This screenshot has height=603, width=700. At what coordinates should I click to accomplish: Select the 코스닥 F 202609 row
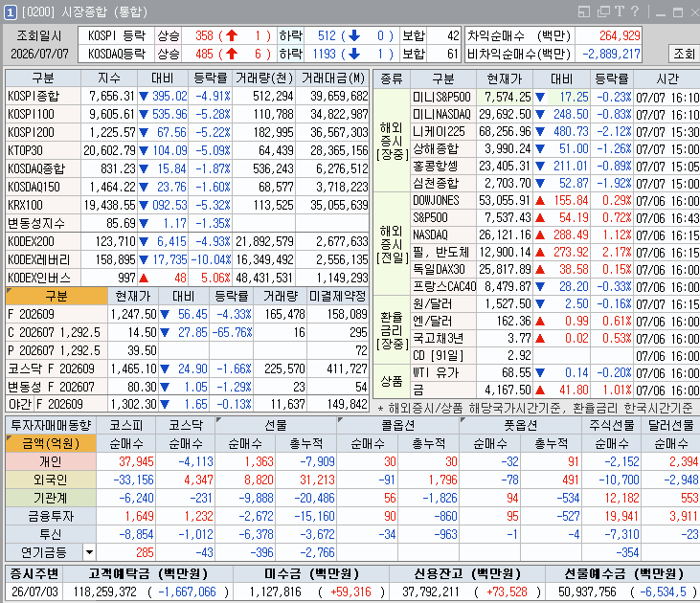[188, 368]
